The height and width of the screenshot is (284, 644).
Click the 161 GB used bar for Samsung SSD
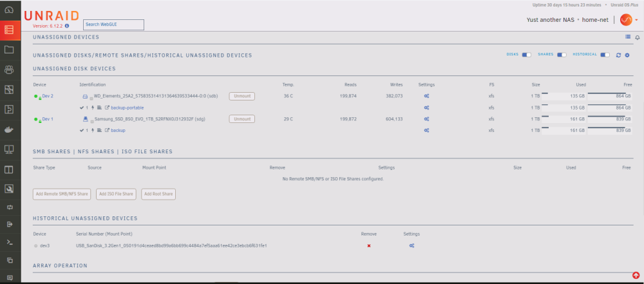click(563, 119)
